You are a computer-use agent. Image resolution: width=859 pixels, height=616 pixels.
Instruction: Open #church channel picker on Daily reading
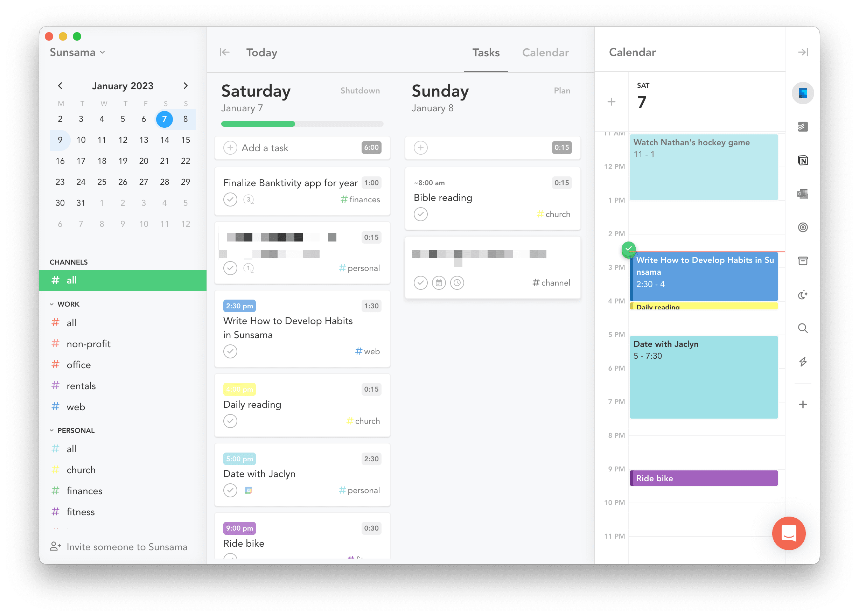(x=363, y=421)
